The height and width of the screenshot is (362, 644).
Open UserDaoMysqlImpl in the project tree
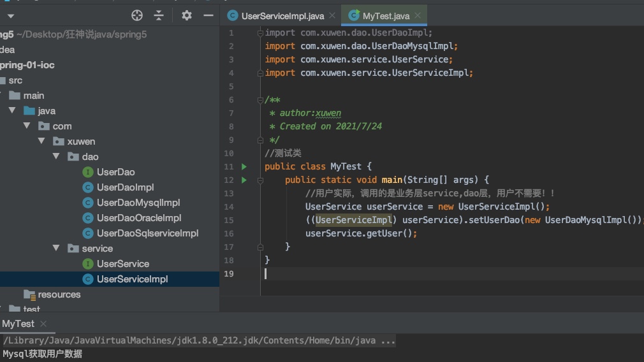pos(138,203)
